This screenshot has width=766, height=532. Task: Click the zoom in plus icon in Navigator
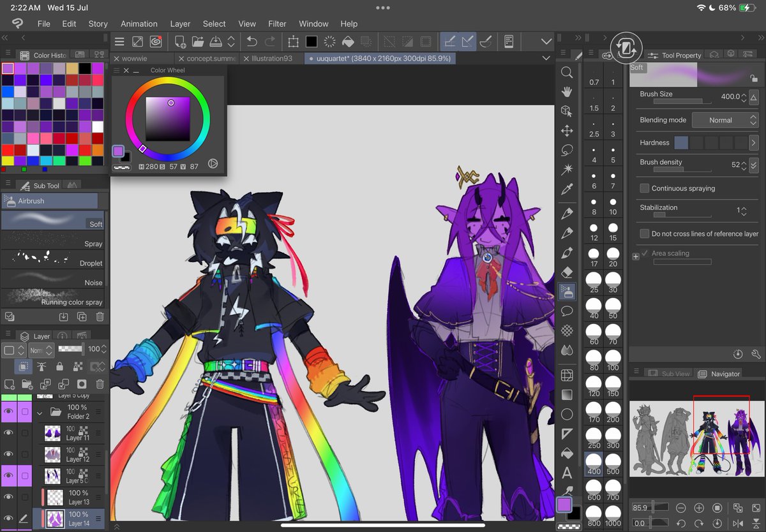(x=699, y=508)
